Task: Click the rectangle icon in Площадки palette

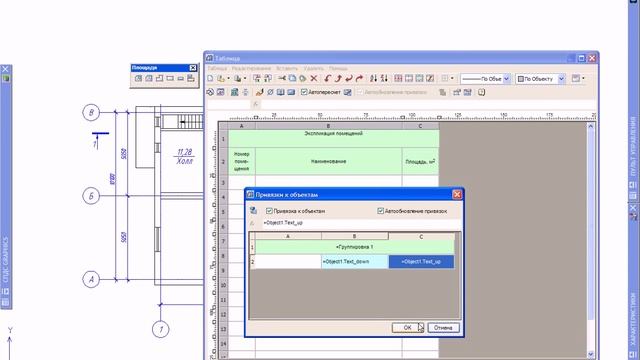Action: coord(170,78)
